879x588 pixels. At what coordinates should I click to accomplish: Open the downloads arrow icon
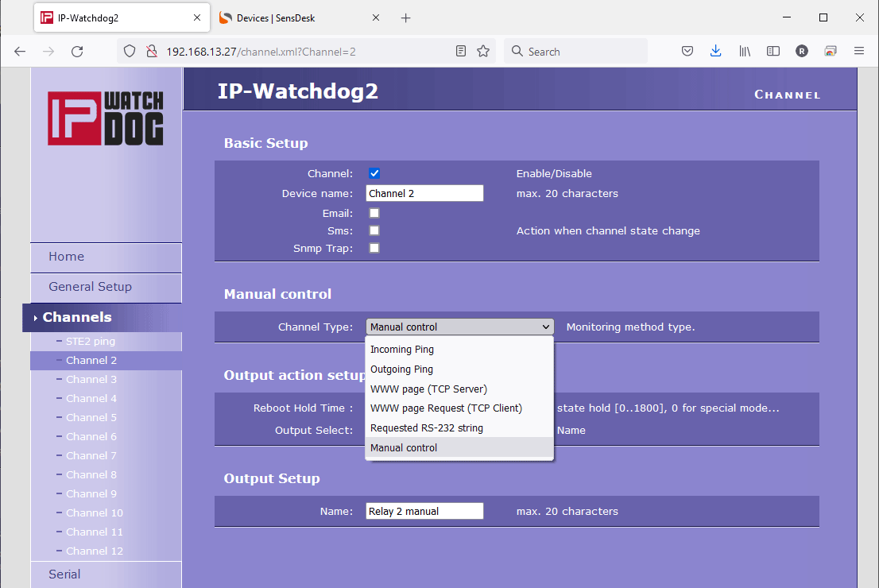tap(715, 52)
